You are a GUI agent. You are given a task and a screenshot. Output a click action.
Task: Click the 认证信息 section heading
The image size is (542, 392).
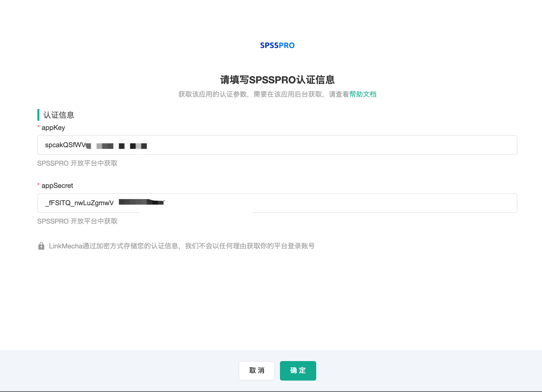(59, 115)
